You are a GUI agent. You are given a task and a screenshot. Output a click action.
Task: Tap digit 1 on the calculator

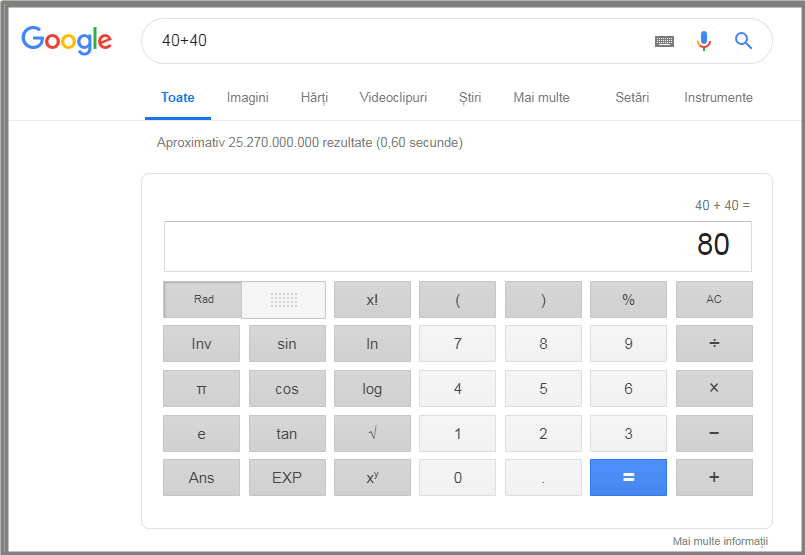click(457, 433)
